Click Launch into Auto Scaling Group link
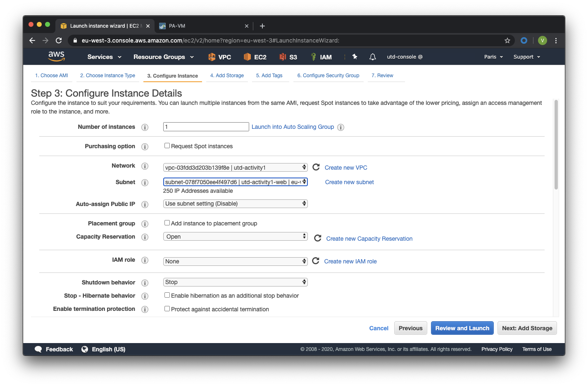Image resolution: width=588 pixels, height=386 pixels. 293,127
